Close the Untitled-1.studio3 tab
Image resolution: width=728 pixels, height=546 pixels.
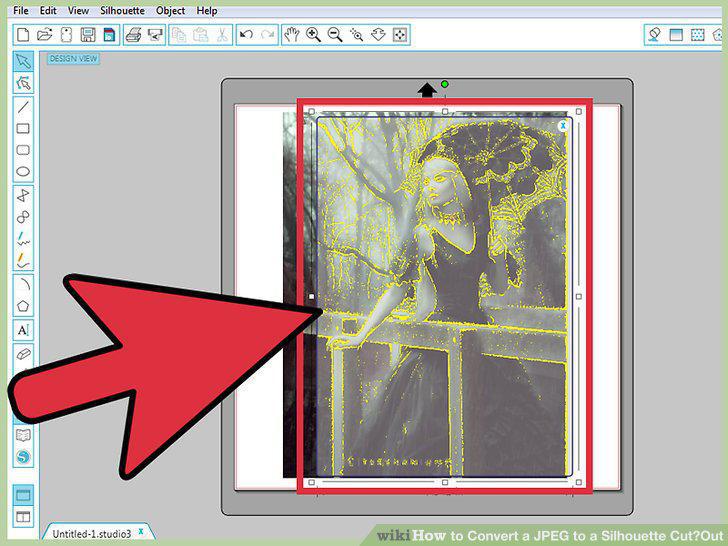tap(141, 531)
